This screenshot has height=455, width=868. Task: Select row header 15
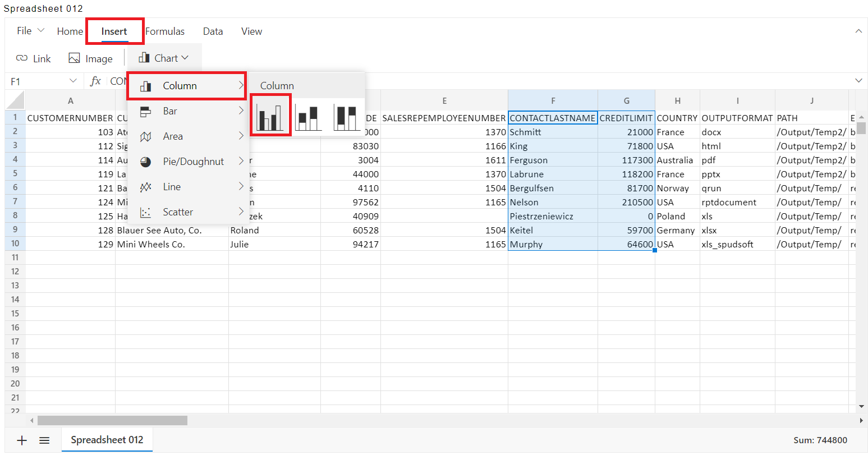(x=16, y=314)
